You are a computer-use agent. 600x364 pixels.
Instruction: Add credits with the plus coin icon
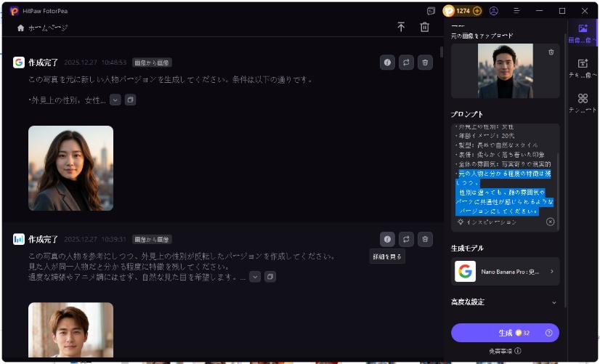coord(477,11)
